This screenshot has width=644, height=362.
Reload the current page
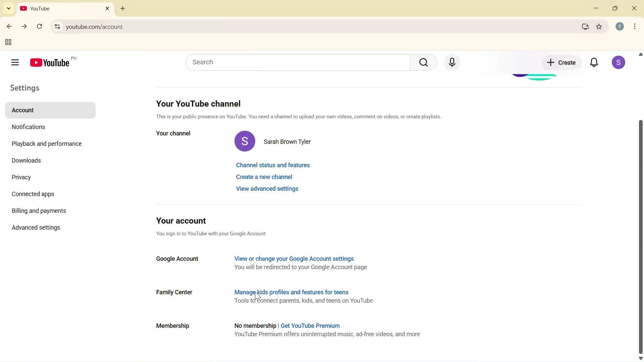pyautogui.click(x=39, y=26)
